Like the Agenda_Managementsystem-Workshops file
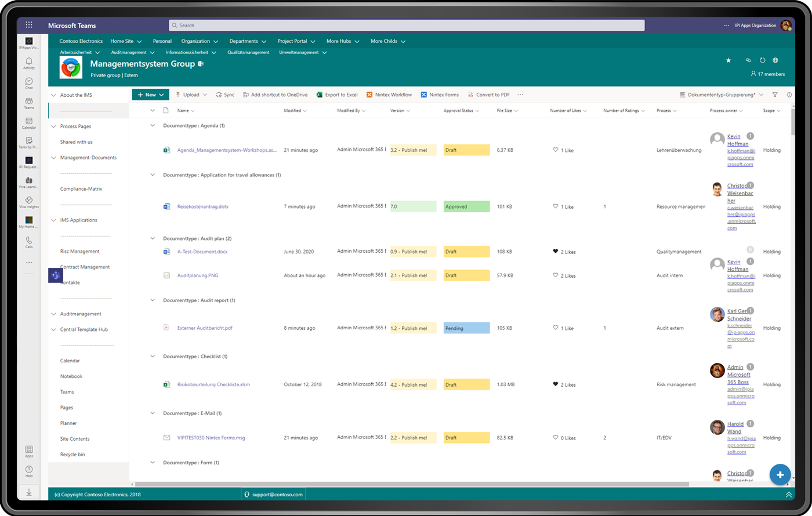This screenshot has height=516, width=812. [x=556, y=150]
